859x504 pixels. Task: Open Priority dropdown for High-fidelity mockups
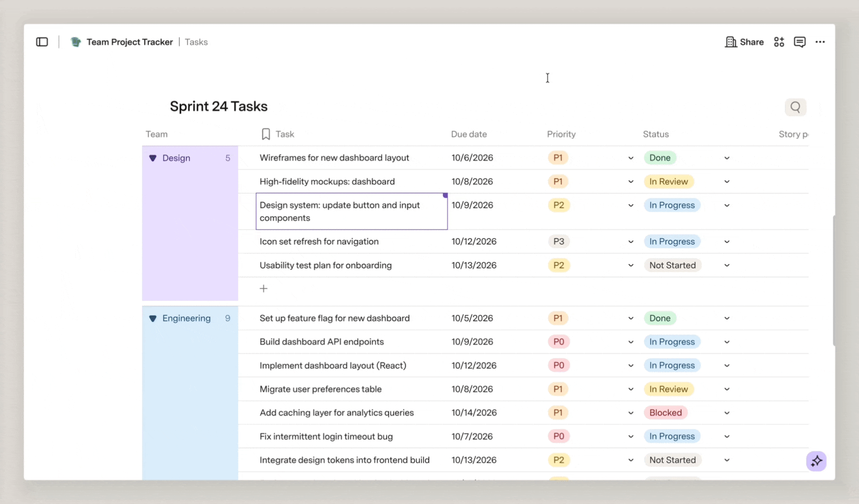point(631,182)
